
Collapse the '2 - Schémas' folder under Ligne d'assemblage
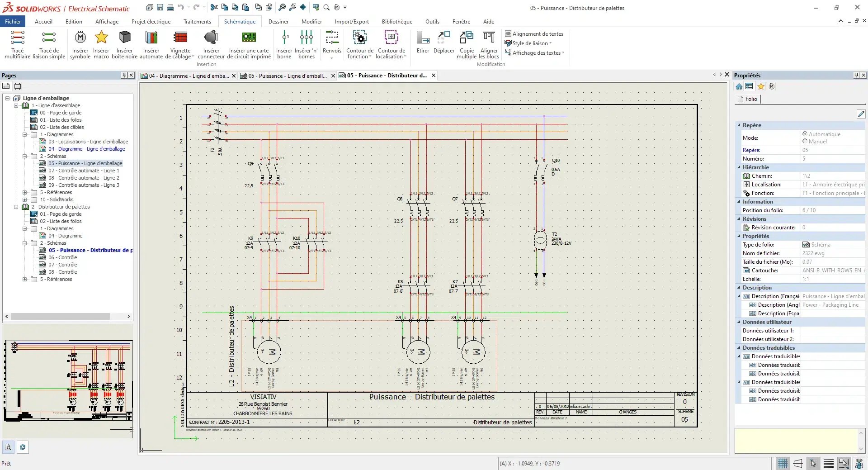point(25,156)
